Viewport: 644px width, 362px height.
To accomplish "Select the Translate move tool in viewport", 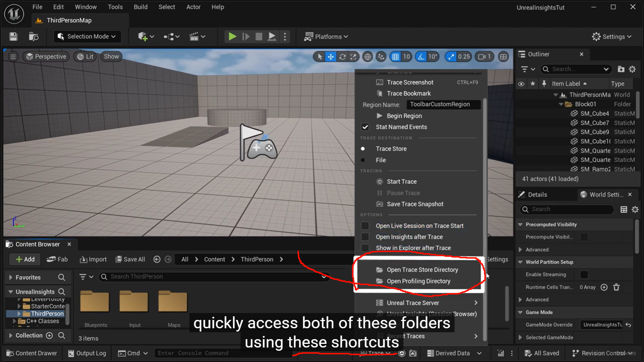I will pos(331,57).
